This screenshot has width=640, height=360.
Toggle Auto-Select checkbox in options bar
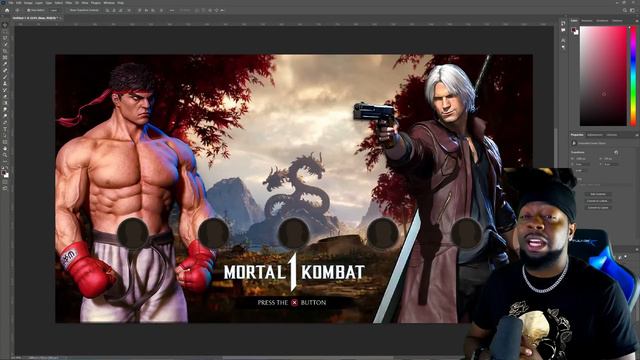coord(29,10)
